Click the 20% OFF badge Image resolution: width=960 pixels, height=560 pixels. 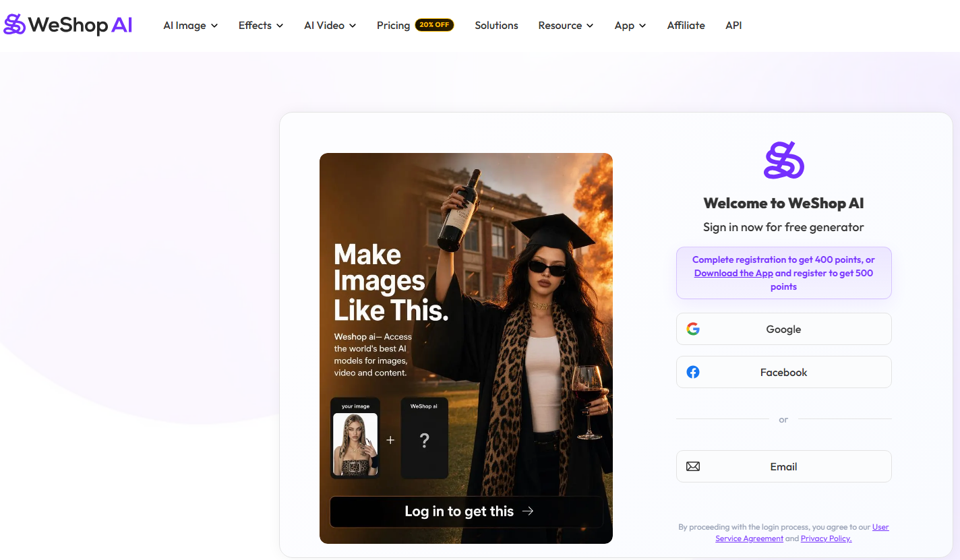pos(435,25)
